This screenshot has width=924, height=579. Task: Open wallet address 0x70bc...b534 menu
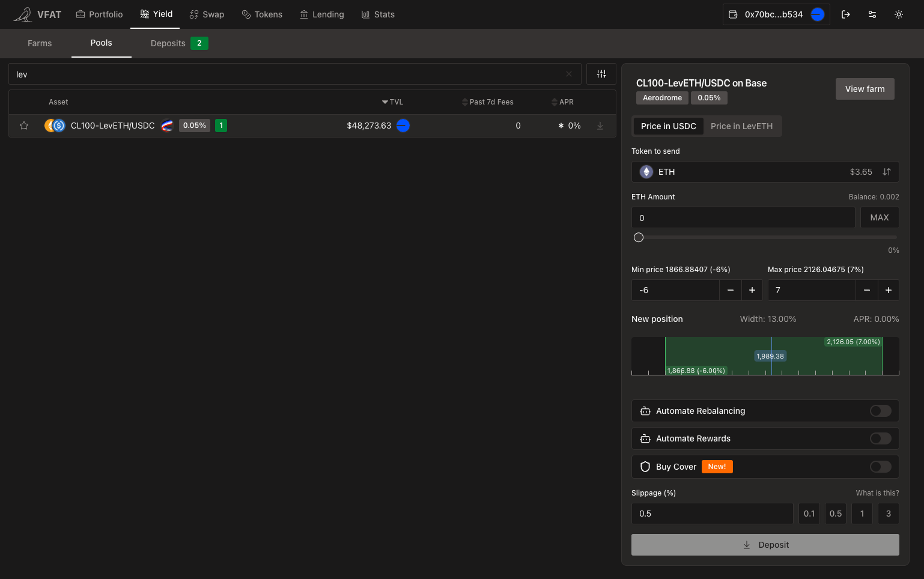(x=776, y=14)
